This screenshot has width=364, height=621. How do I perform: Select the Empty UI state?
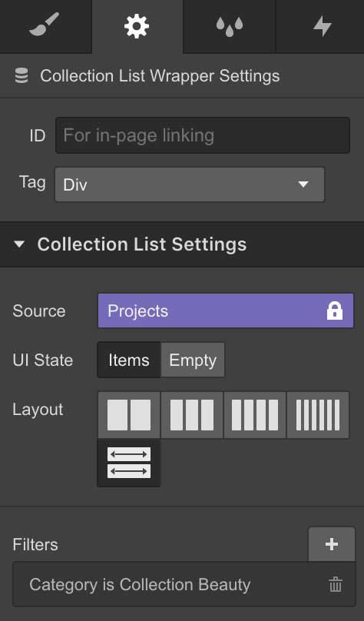coord(193,360)
